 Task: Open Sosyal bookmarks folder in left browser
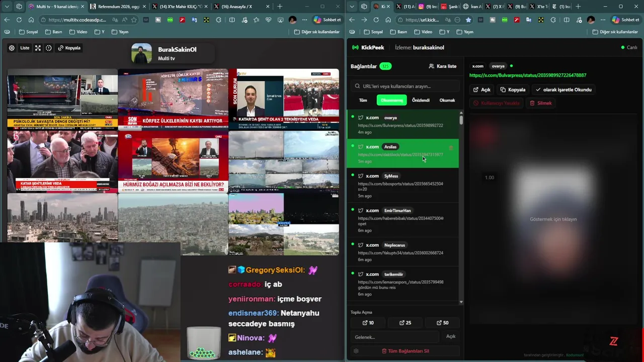(28, 32)
